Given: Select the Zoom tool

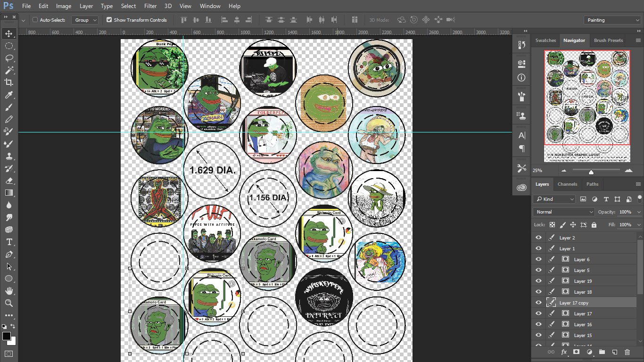Looking at the screenshot, I should tap(9, 303).
